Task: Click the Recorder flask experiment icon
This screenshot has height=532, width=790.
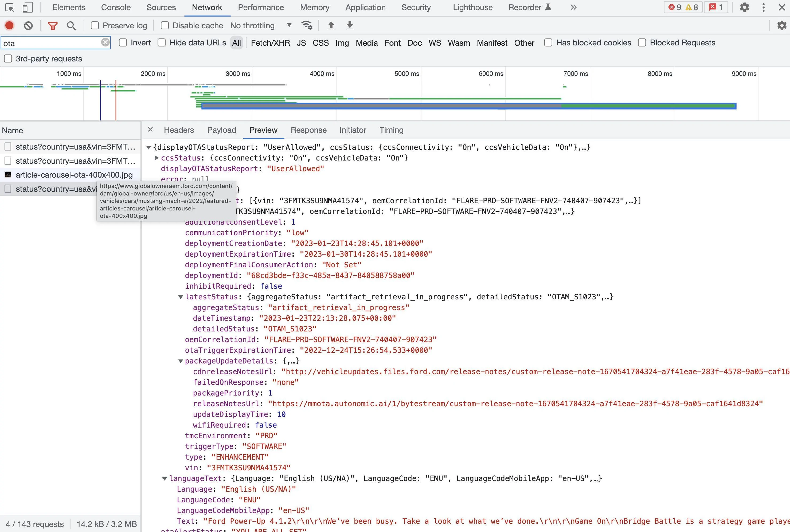Action: tap(548, 7)
